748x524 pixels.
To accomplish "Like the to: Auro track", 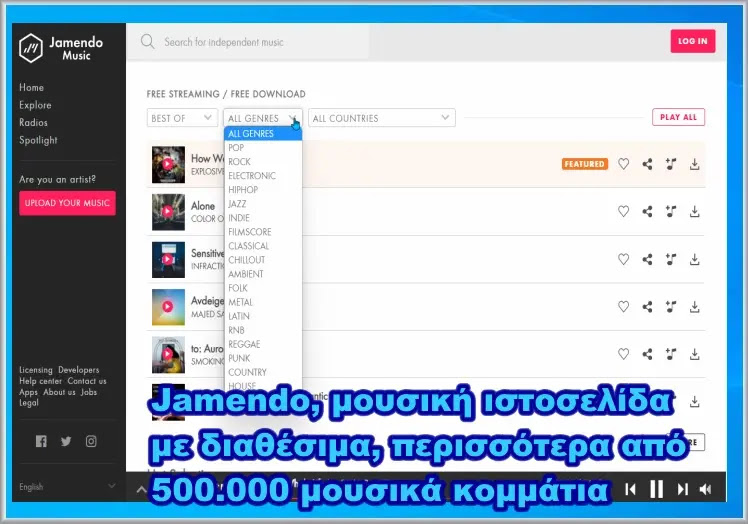I will coord(623,354).
